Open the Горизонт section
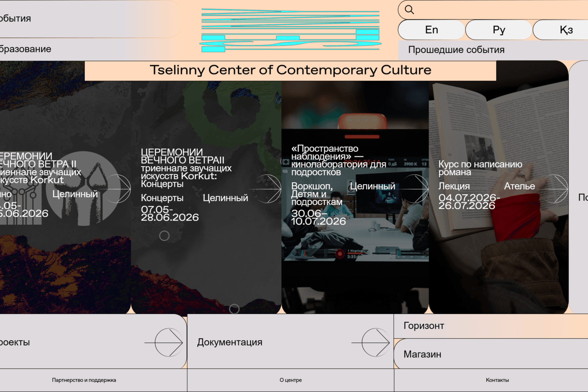This screenshot has width=588, height=392. coord(491,326)
